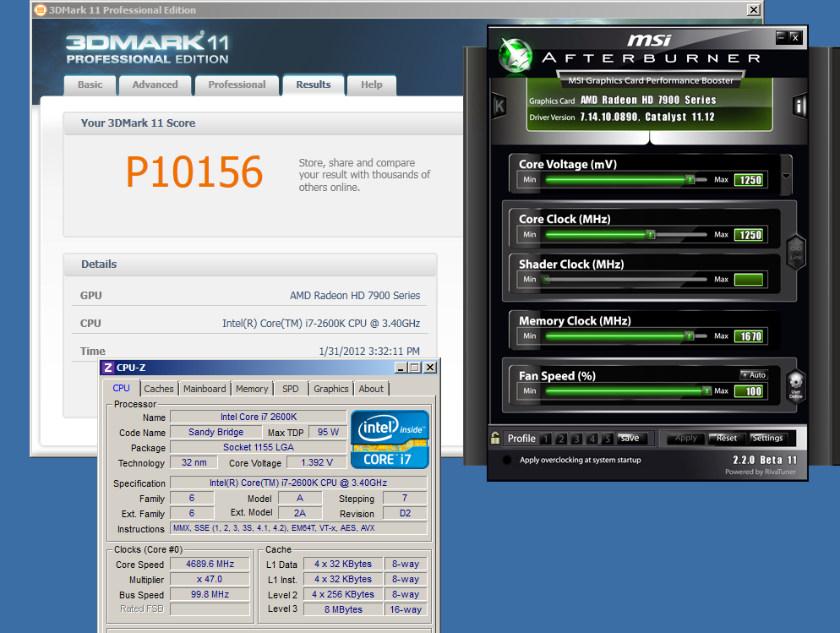
Task: Switch to the Advanced tab in 3DMark
Action: [x=155, y=85]
